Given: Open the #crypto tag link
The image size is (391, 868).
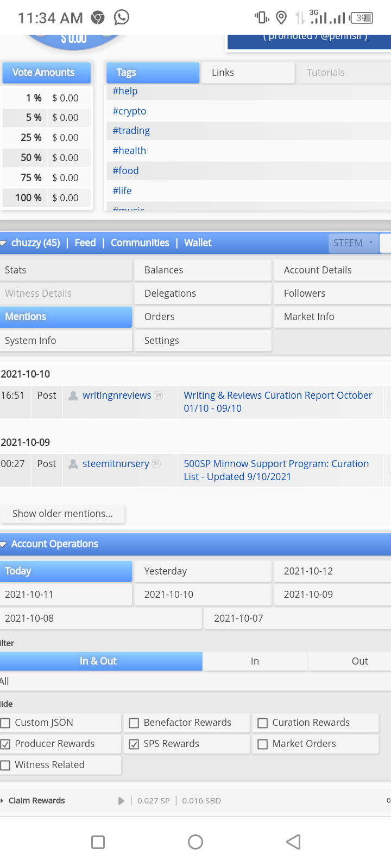Looking at the screenshot, I should point(129,111).
